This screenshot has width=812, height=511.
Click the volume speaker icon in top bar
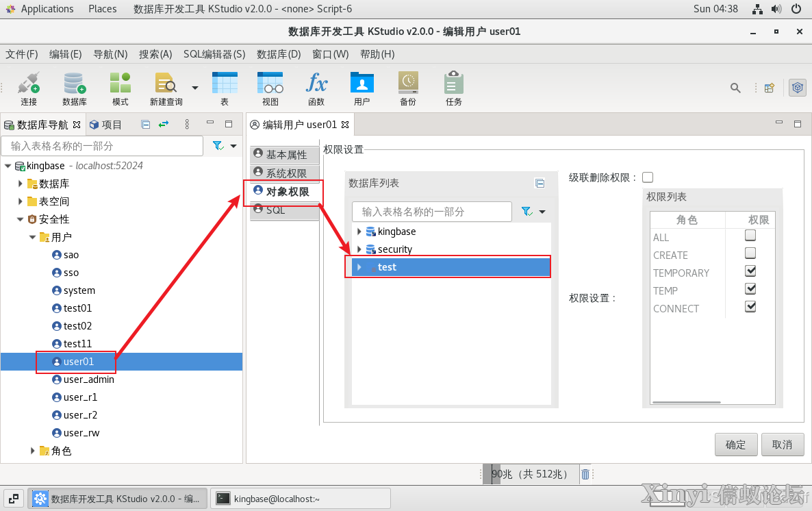(776, 9)
